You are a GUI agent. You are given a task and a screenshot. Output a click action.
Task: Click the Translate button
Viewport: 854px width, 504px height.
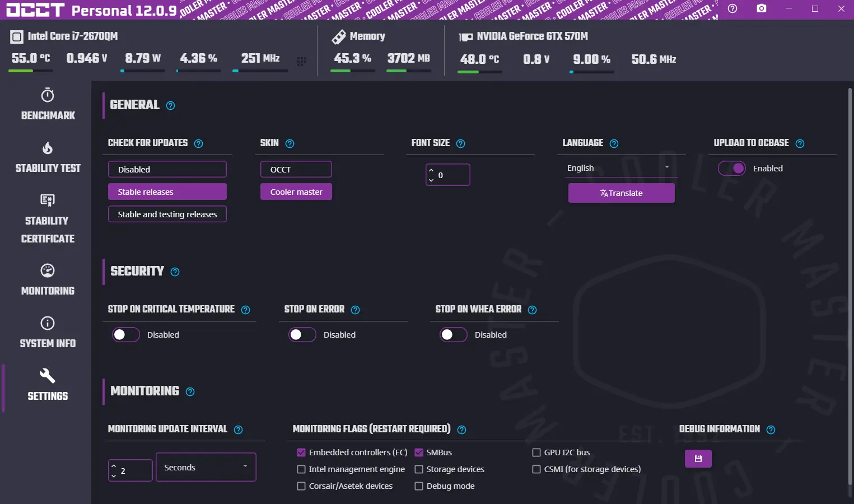tap(622, 193)
